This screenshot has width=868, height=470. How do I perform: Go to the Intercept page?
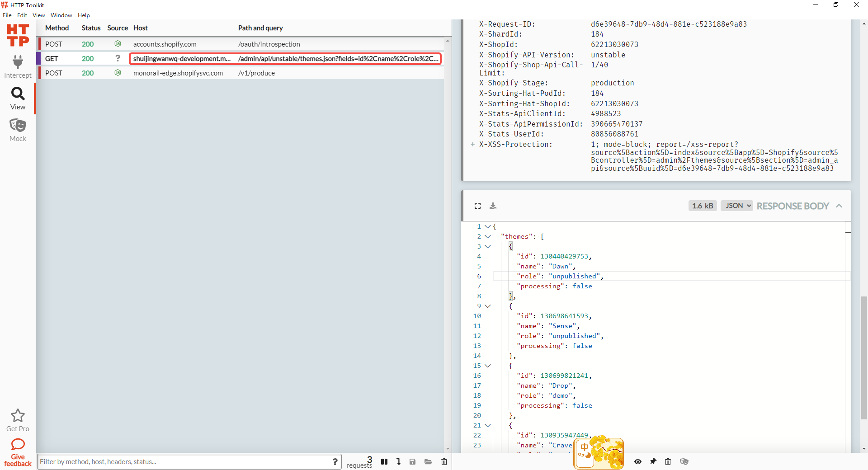[18, 67]
